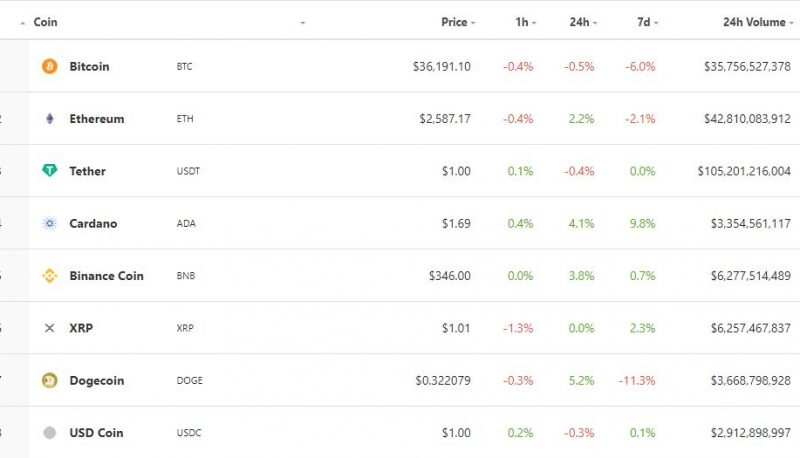Viewport: 800px width, 458px height.
Task: Open the Dogecoin coin page link
Action: pyautogui.click(x=96, y=380)
